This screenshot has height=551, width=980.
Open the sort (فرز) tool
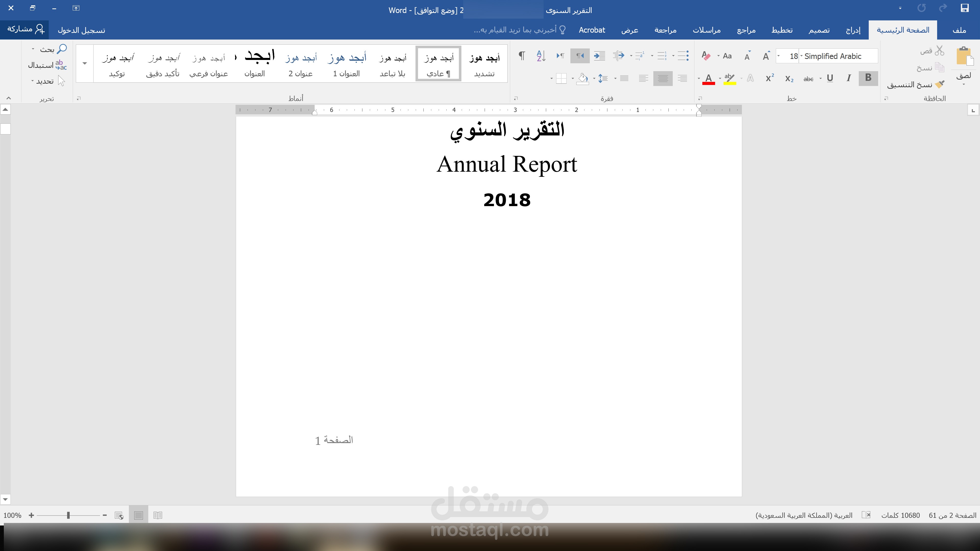point(541,56)
